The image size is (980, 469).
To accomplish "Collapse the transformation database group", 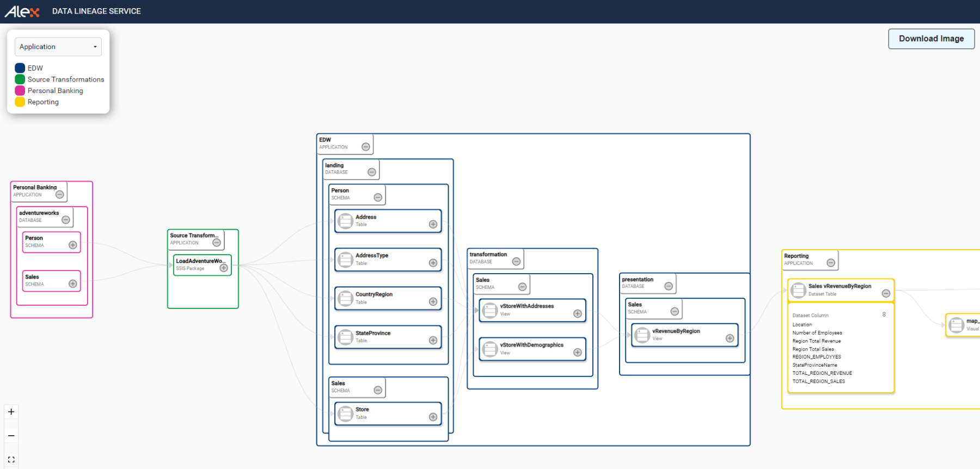I will click(x=517, y=262).
